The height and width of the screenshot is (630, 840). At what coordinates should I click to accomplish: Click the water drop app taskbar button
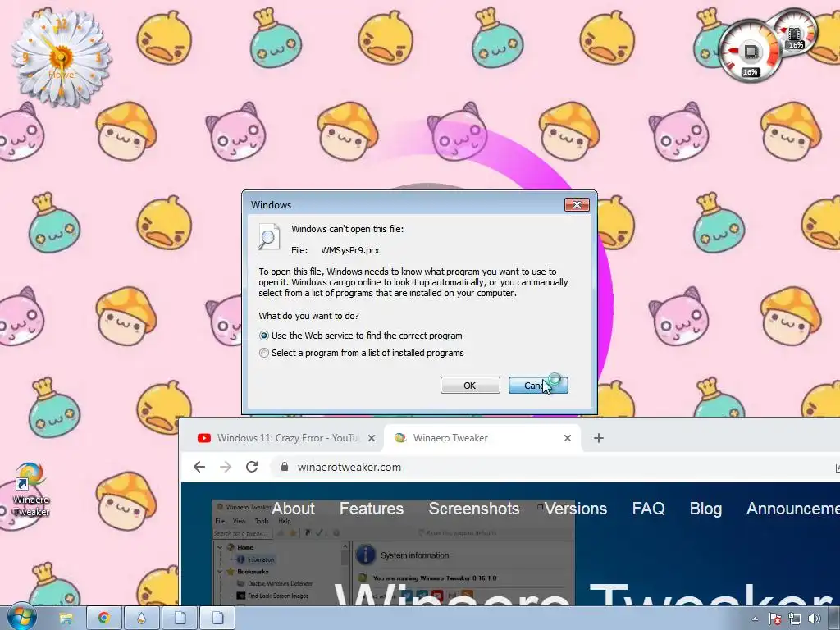point(141,619)
